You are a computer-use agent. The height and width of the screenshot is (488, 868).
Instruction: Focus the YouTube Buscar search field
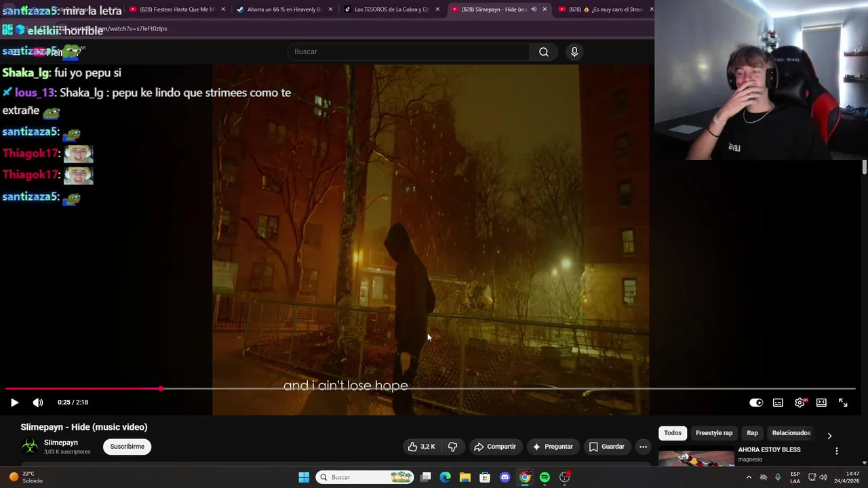(x=409, y=52)
